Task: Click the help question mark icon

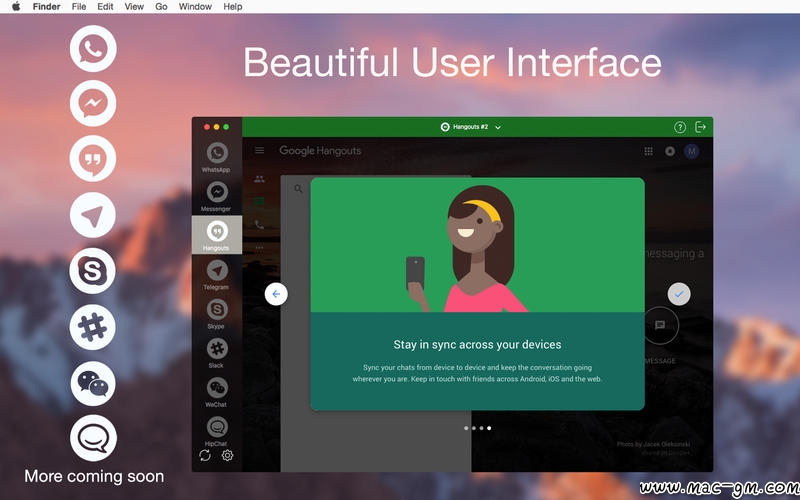Action: (x=680, y=127)
